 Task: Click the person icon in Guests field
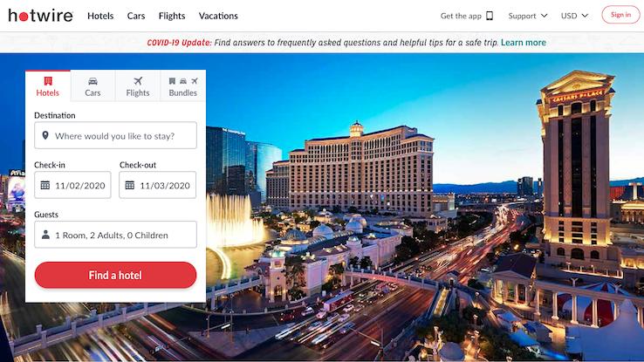point(45,235)
